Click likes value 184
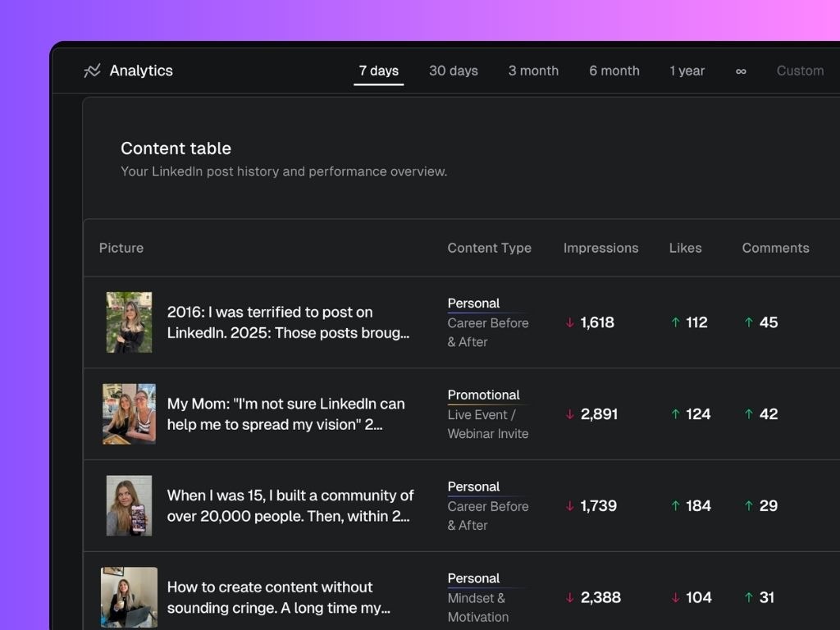This screenshot has width=840, height=630. [699, 505]
